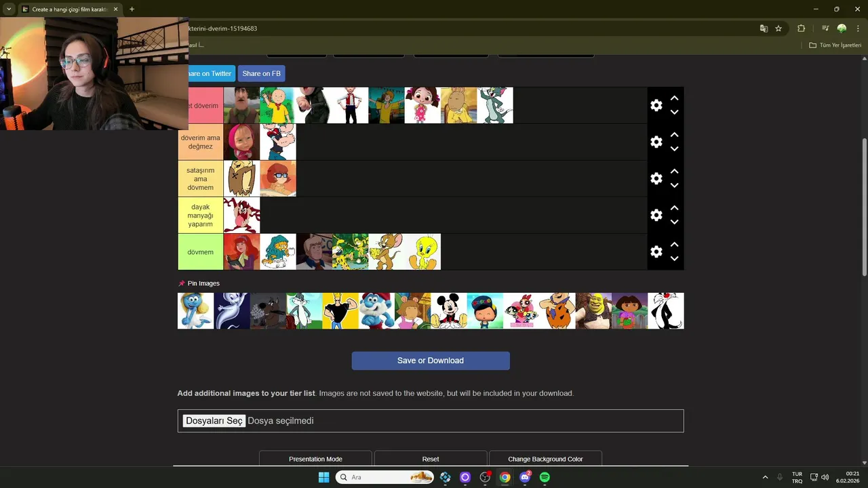The height and width of the screenshot is (488, 868).
Task: Open settings gear for the top döverim row
Action: tap(656, 105)
